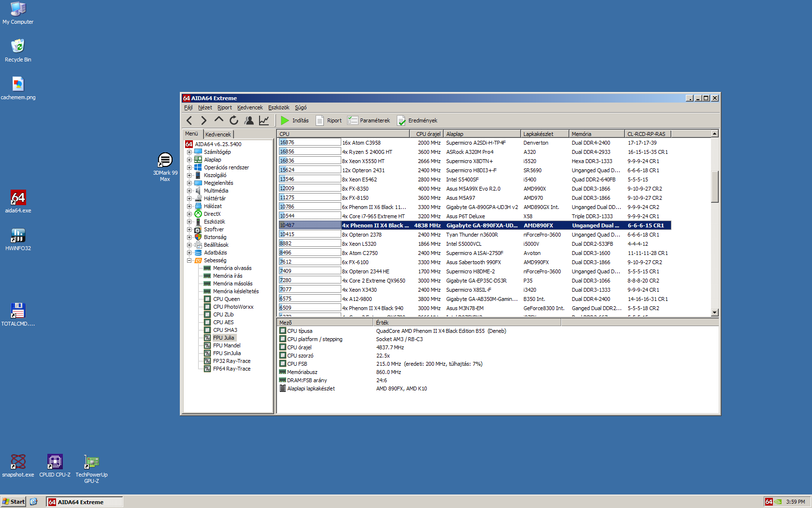Expand the DirectX tree node
The image size is (812, 508).
click(189, 214)
